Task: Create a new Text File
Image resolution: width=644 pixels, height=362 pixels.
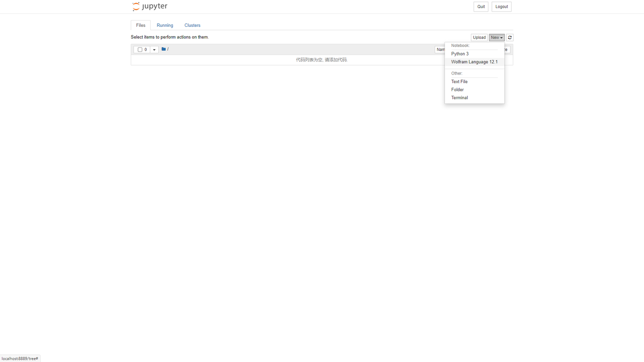Action: point(459,81)
